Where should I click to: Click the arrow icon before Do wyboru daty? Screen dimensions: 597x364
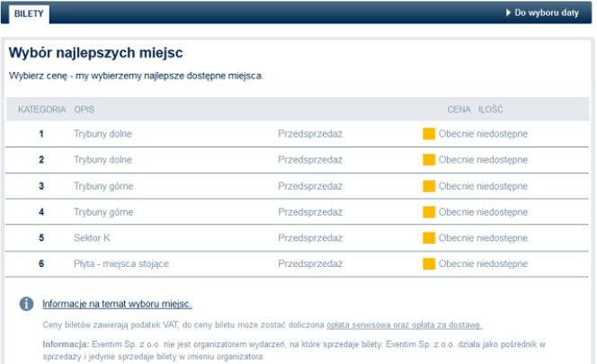click(x=508, y=13)
